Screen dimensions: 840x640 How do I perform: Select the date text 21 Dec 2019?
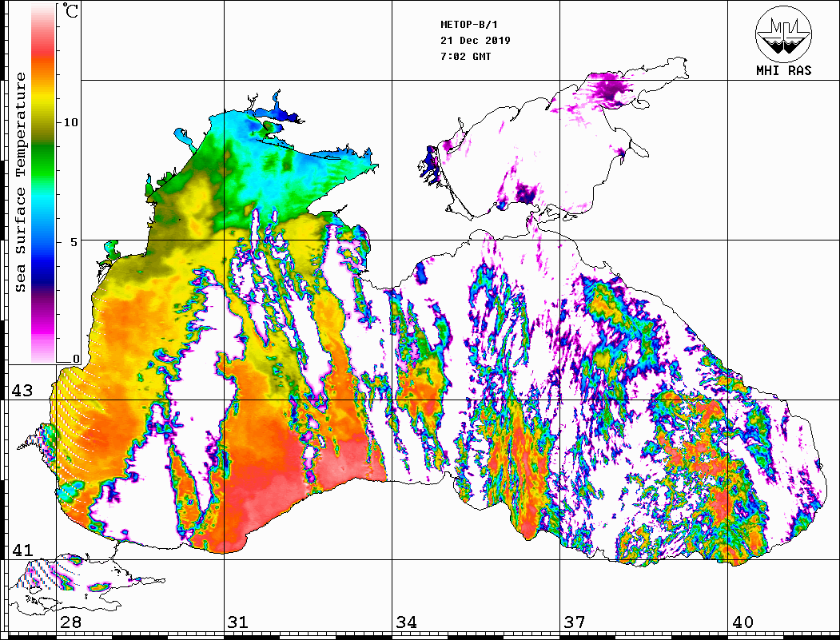click(x=476, y=41)
